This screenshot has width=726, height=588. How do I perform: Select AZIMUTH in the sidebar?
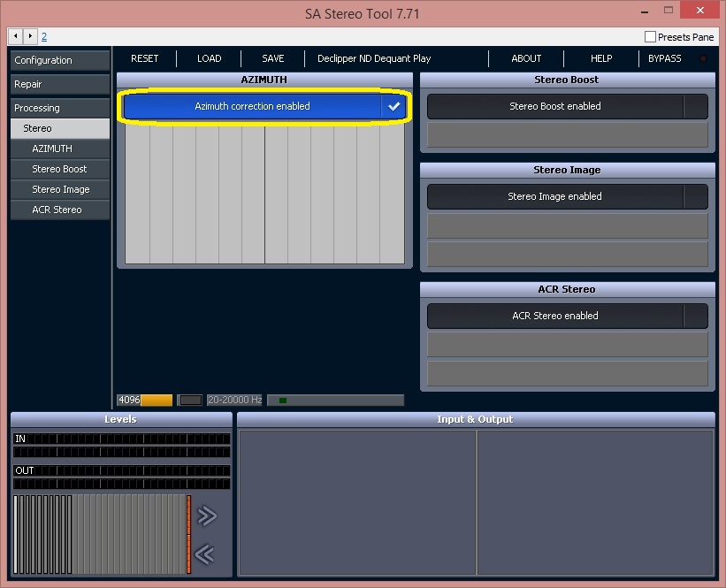pos(60,149)
